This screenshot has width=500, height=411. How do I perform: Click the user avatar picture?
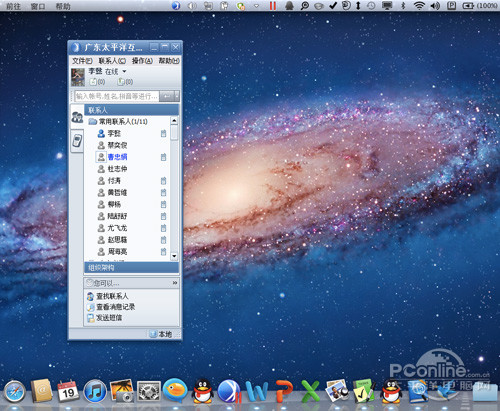[x=78, y=77]
